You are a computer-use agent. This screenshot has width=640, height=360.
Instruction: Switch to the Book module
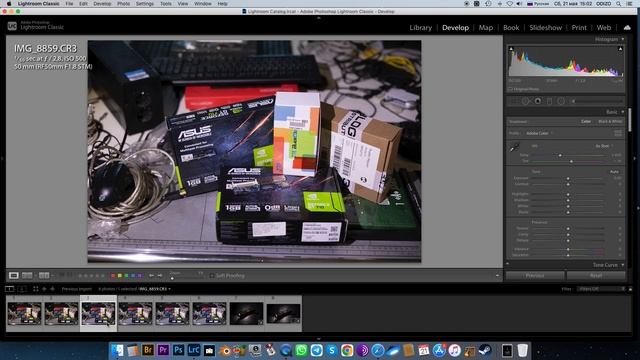(511, 27)
